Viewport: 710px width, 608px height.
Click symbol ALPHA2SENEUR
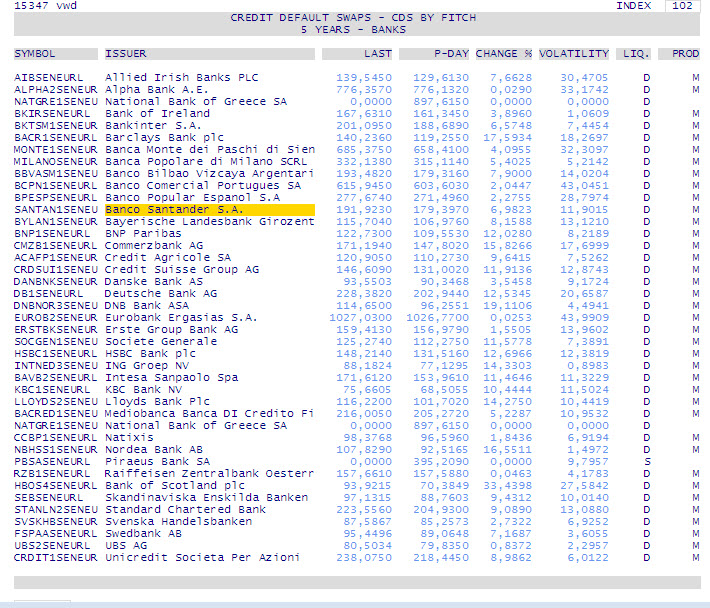click(56, 90)
